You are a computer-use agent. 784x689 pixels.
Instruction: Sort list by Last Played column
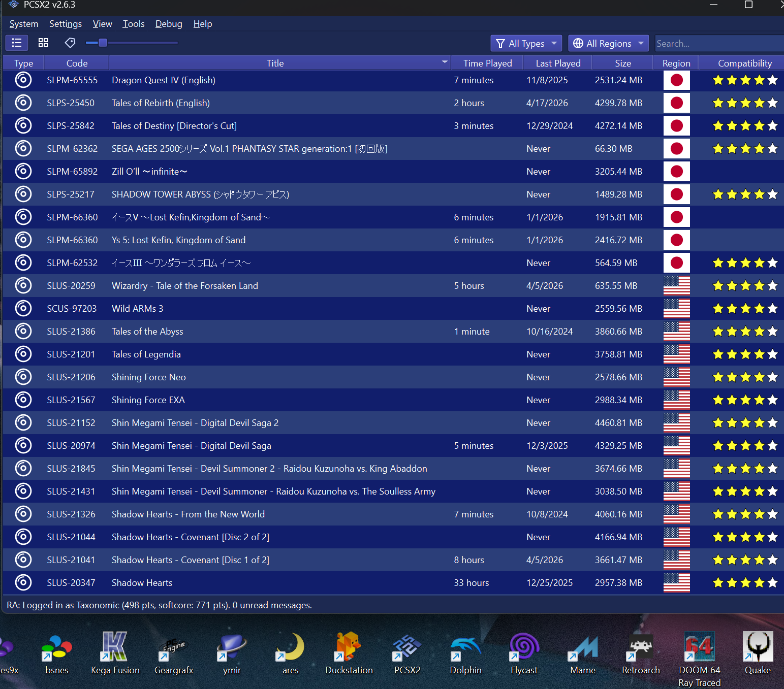click(558, 63)
